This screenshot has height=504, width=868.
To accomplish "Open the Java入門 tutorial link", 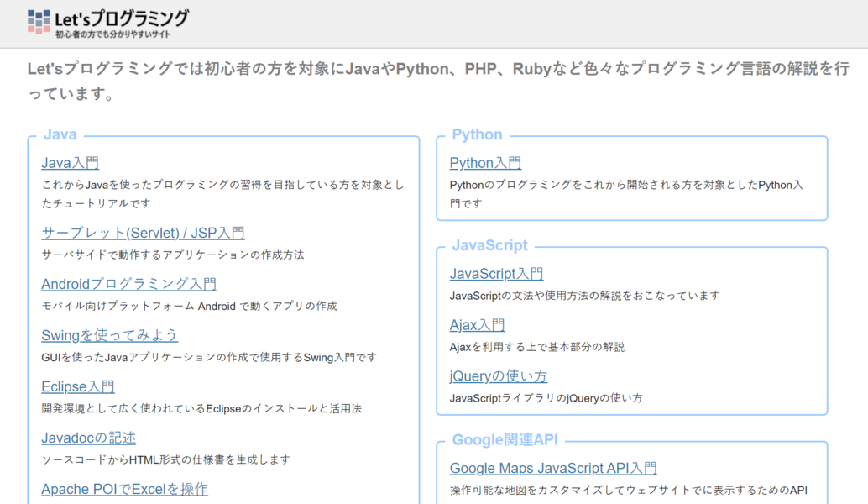I will (69, 162).
